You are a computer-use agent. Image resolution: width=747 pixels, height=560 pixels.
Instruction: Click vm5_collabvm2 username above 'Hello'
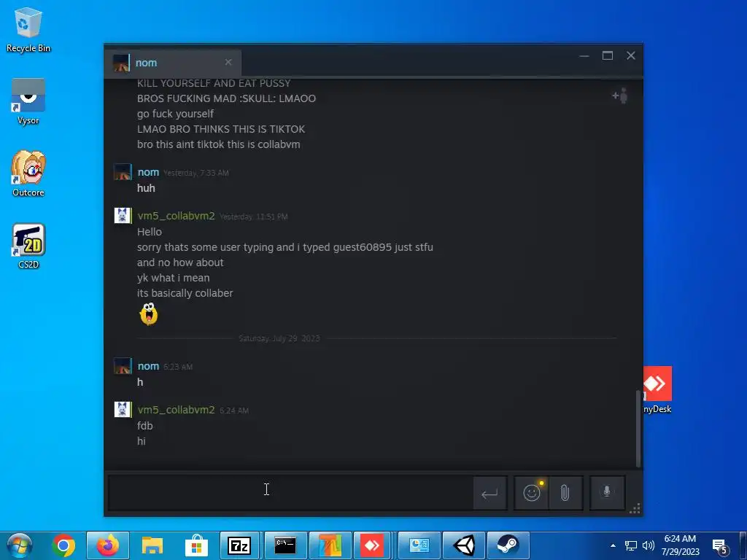click(177, 216)
